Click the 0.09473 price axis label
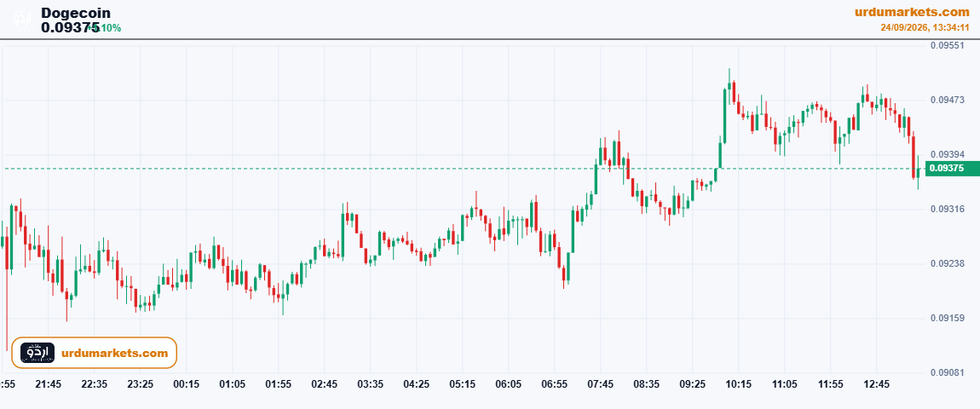 [x=947, y=100]
